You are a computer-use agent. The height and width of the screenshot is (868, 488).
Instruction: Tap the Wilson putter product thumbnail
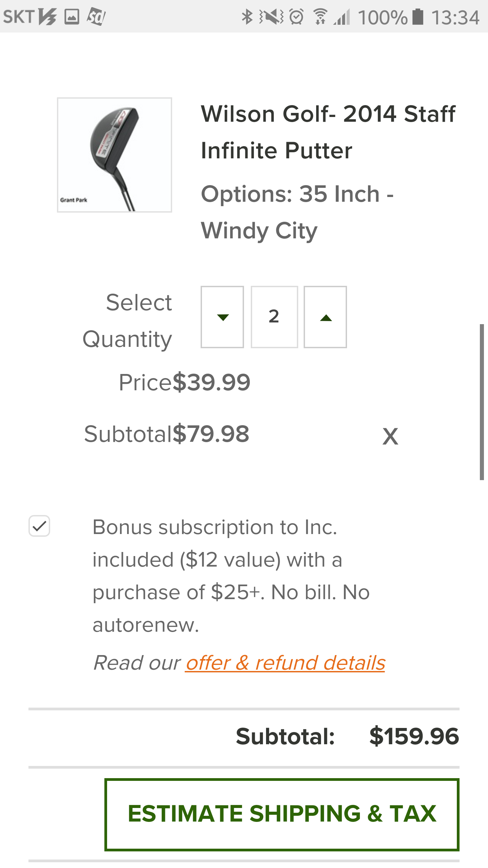pyautogui.click(x=115, y=155)
